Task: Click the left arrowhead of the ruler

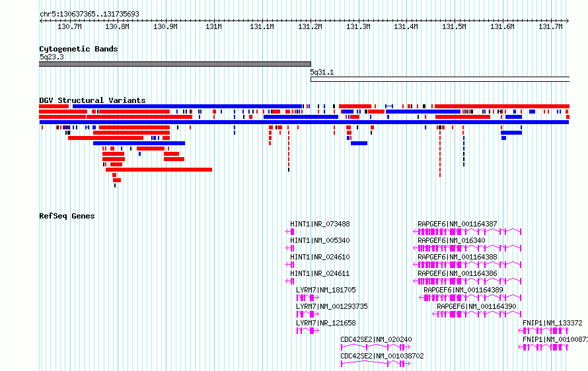Action: click(x=41, y=21)
